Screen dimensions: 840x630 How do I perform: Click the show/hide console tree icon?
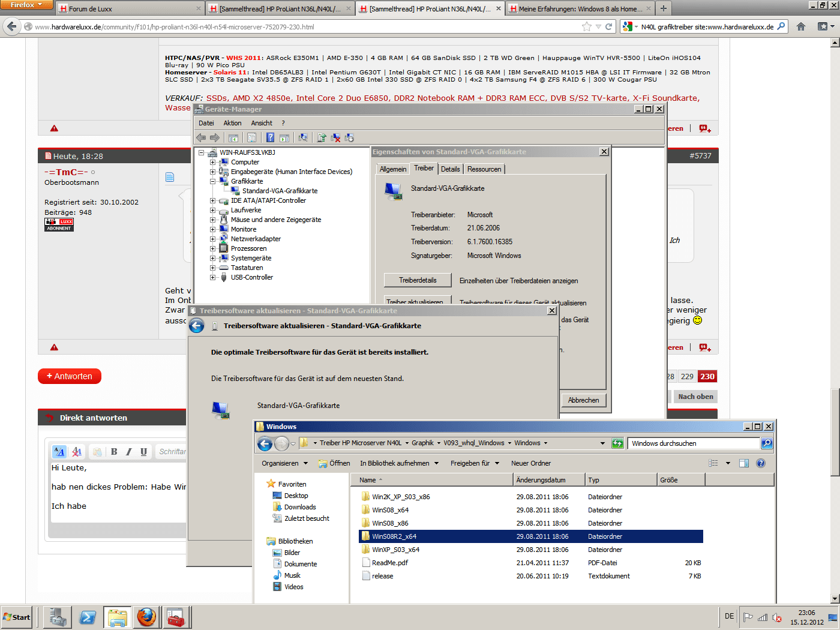(x=233, y=137)
